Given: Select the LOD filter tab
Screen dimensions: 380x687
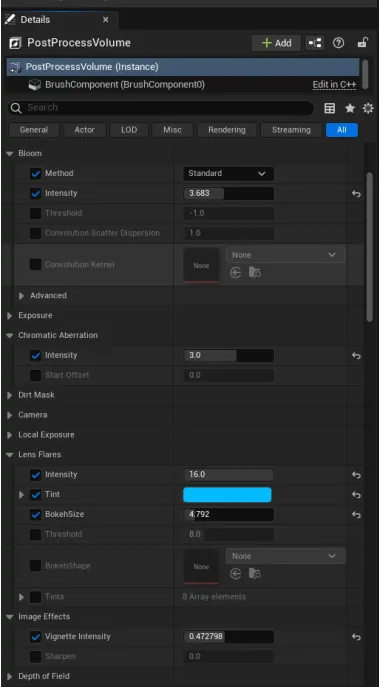Looking at the screenshot, I should click(129, 130).
